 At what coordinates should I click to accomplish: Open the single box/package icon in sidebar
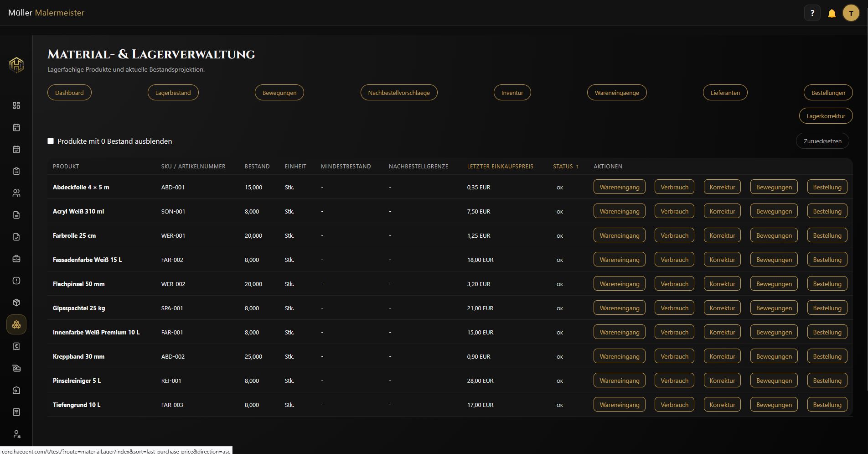coord(16,303)
